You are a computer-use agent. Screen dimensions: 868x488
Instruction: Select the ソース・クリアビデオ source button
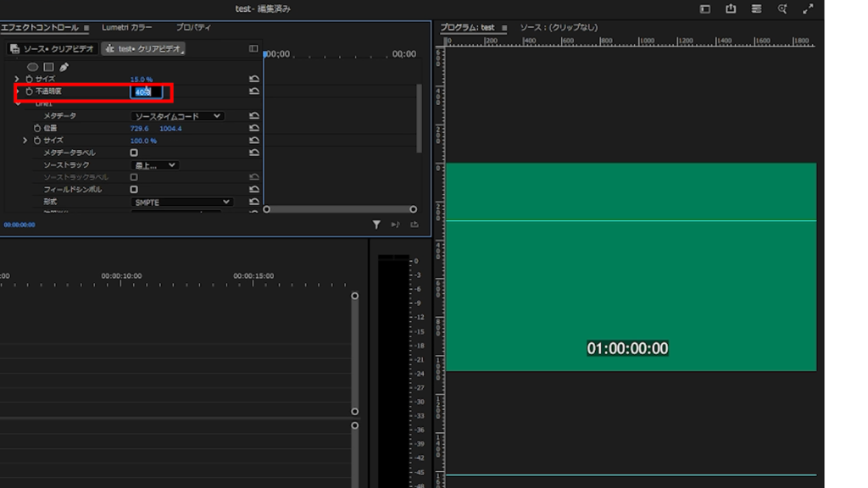pos(53,48)
